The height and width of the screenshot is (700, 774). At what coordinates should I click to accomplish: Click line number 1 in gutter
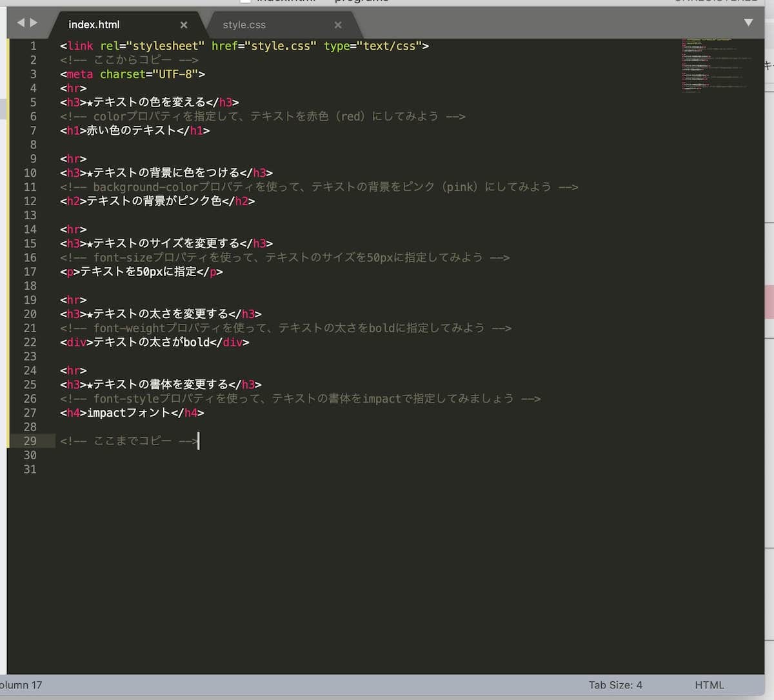(x=33, y=46)
